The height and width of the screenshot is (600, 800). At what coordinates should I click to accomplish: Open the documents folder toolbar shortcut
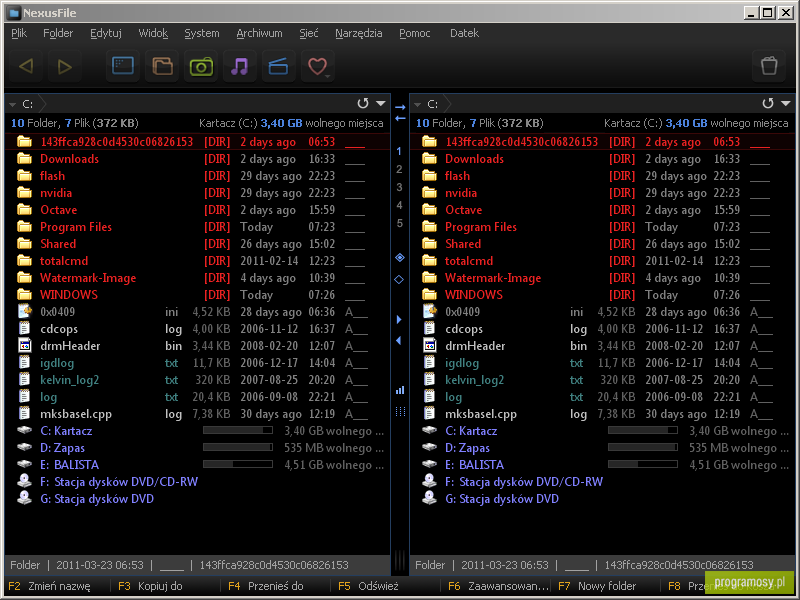tap(162, 66)
